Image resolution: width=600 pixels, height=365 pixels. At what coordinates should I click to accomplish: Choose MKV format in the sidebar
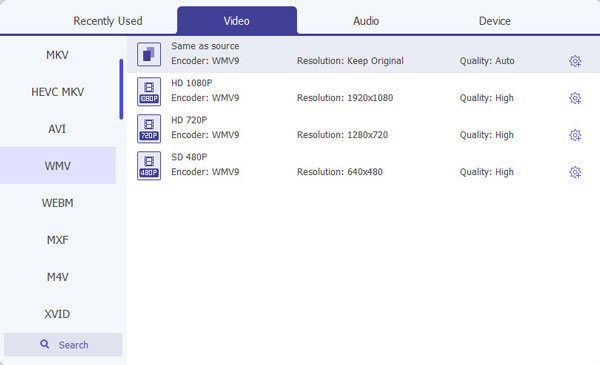pos(57,55)
